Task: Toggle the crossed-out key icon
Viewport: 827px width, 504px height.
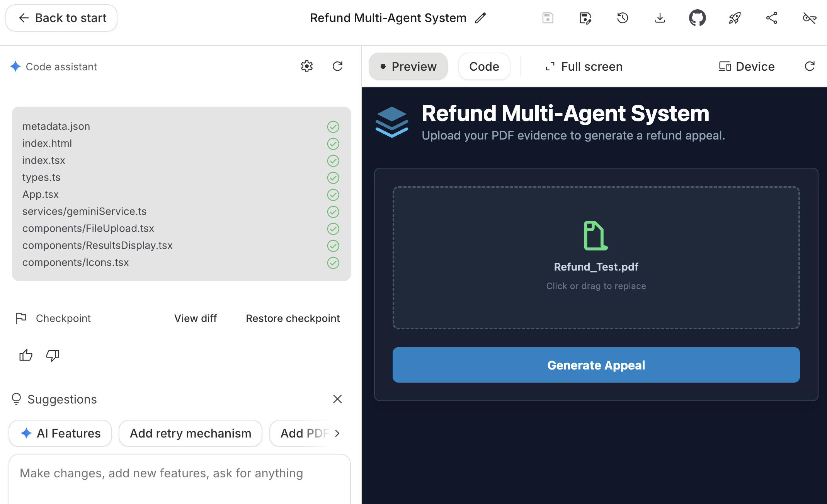Action: click(809, 18)
